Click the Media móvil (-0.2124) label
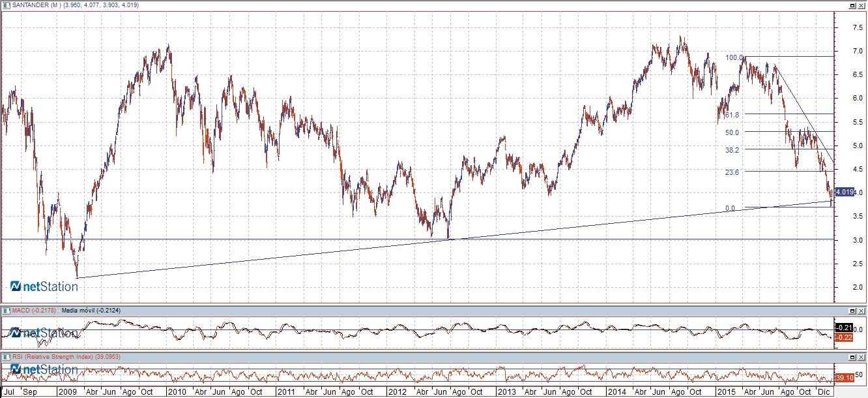 (91, 311)
